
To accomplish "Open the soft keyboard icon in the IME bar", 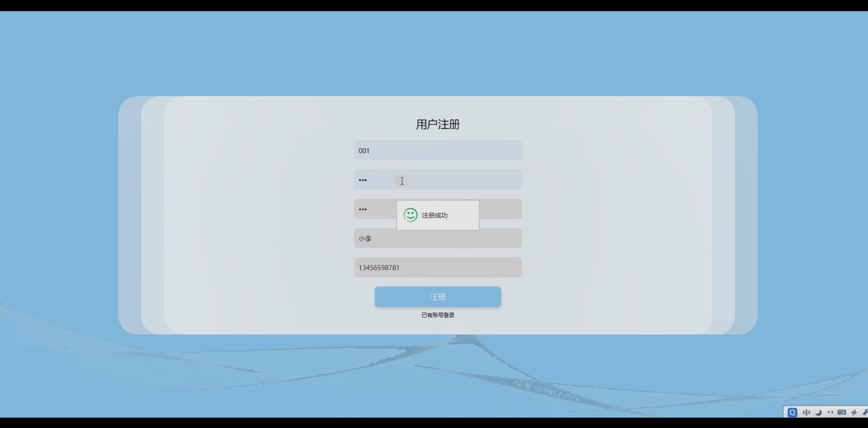I will [x=842, y=413].
